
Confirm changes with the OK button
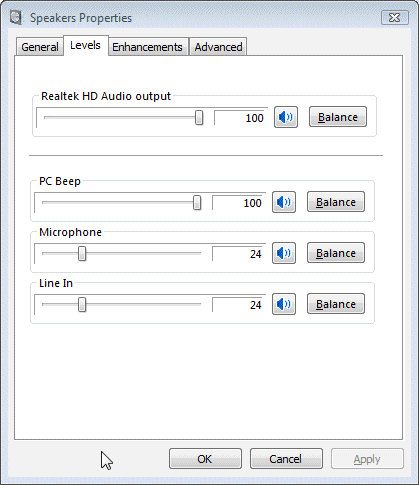pos(205,459)
